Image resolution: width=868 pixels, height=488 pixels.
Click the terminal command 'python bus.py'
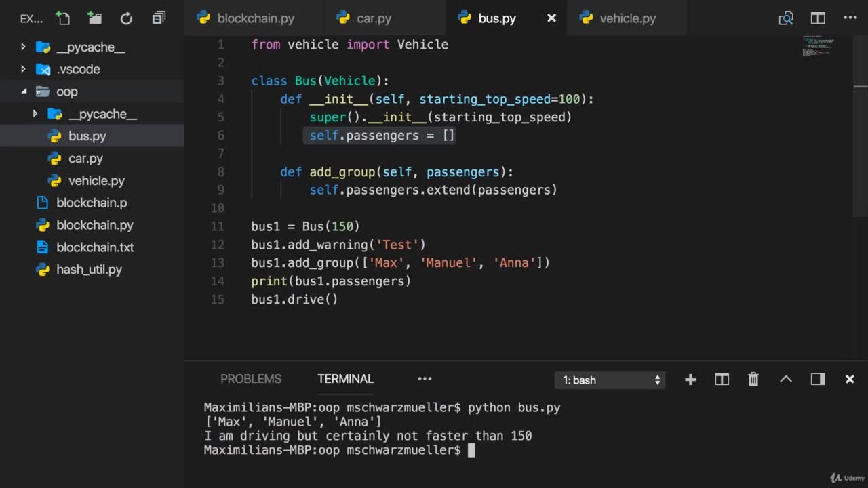514,407
